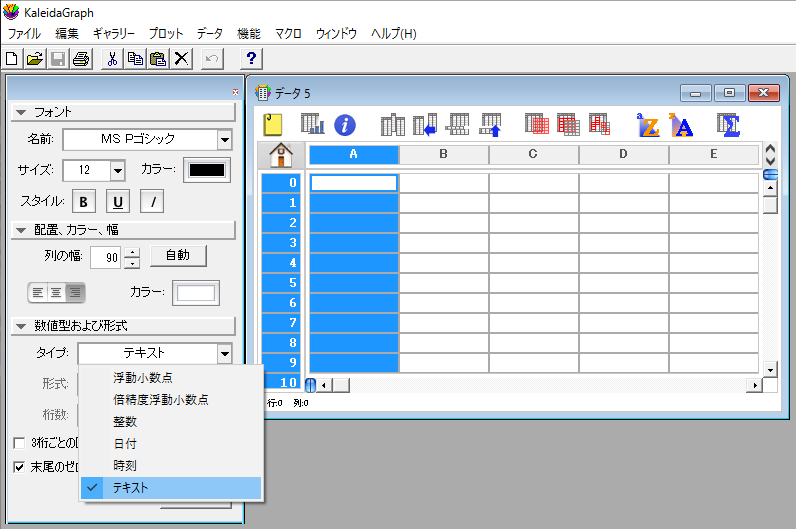This screenshot has height=529, width=796.
Task: Select 日付 from the type list
Action: point(171,444)
